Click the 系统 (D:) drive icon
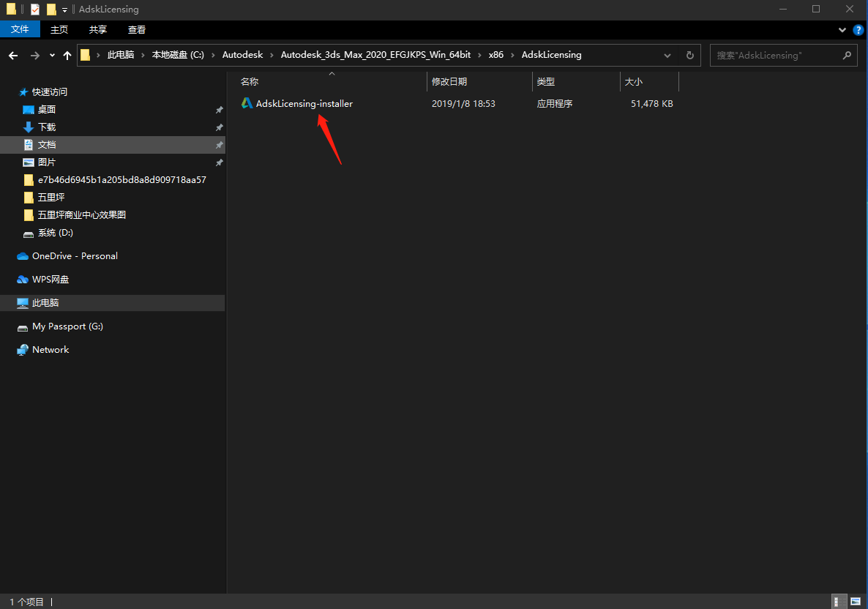 [29, 234]
